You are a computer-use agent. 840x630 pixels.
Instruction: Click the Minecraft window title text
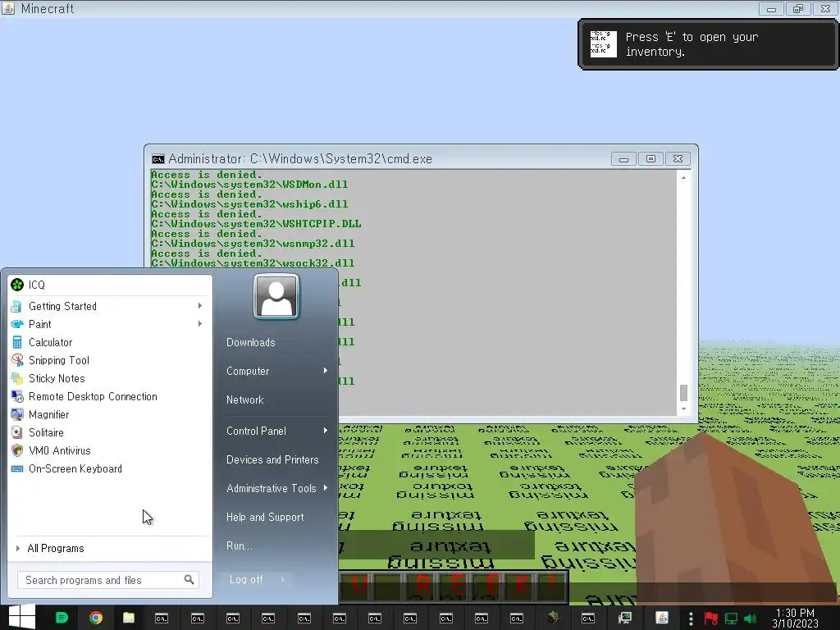tap(47, 8)
